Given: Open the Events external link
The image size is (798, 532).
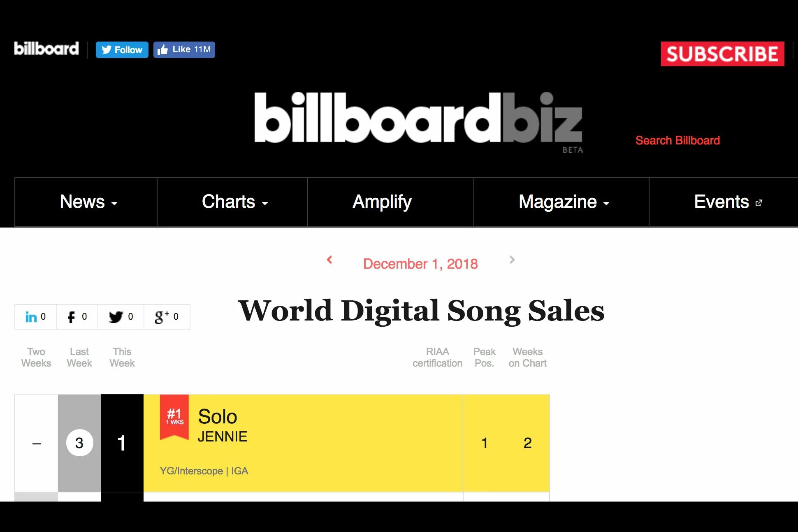Looking at the screenshot, I should [x=727, y=202].
